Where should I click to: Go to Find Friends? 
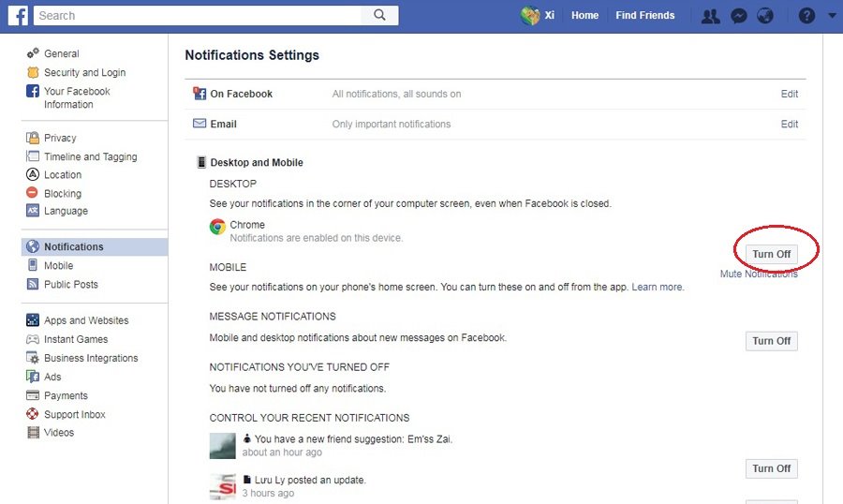coord(644,16)
